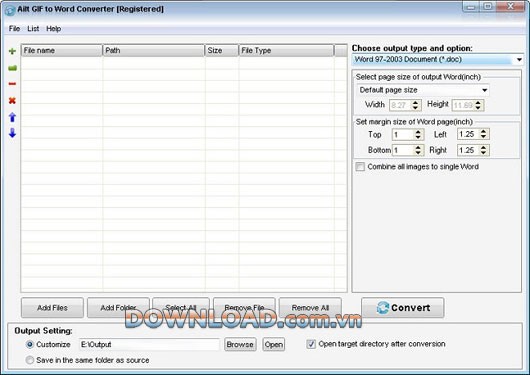Click the Right margin input field
The width and height of the screenshot is (530, 375).
point(468,150)
